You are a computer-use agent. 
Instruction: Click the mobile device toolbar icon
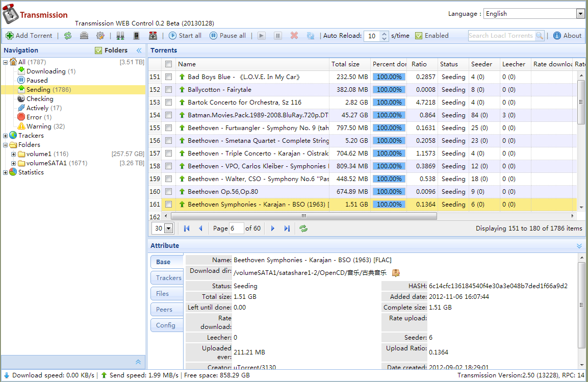pyautogui.click(x=137, y=36)
